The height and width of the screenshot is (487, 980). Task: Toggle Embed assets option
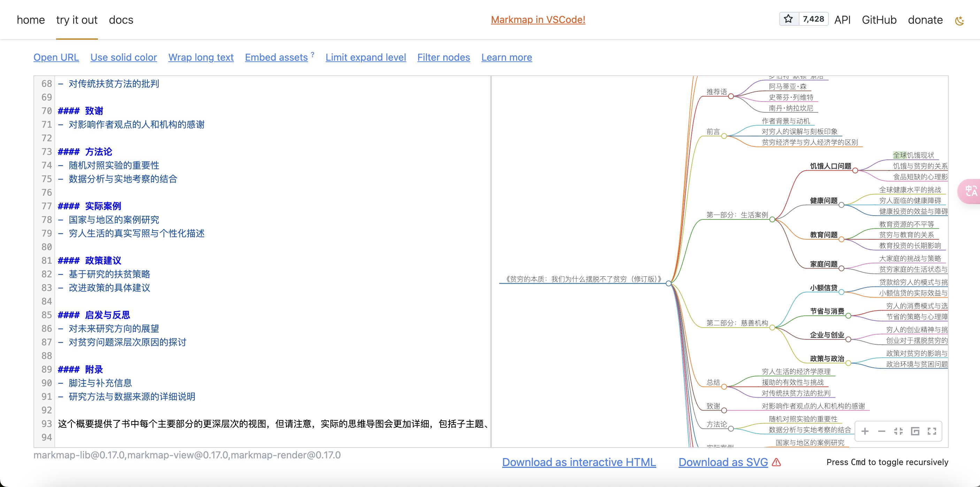pos(276,58)
